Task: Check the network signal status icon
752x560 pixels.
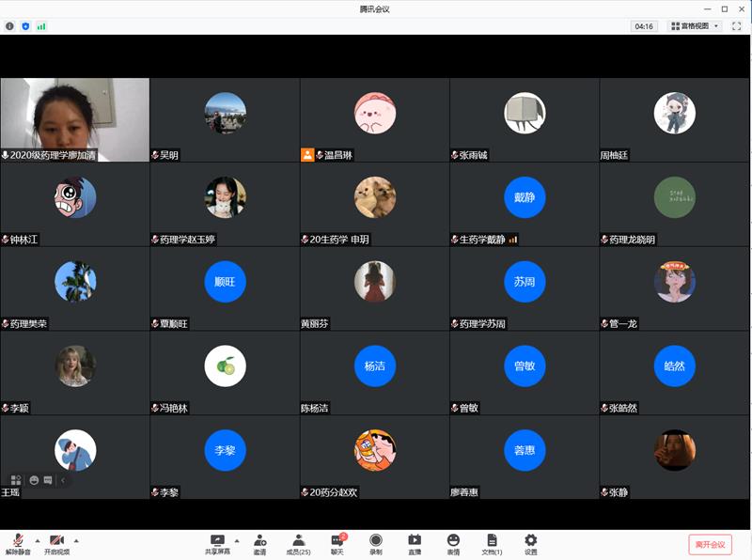Action: (x=41, y=26)
